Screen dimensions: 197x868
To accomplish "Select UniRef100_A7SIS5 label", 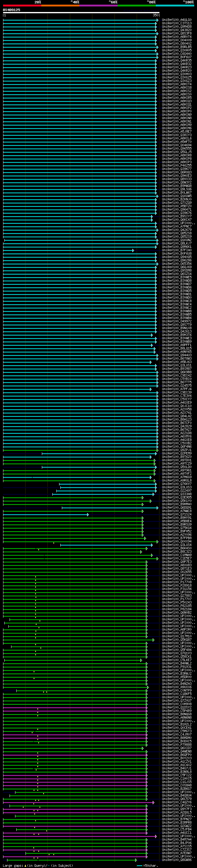I will click(177, 846).
